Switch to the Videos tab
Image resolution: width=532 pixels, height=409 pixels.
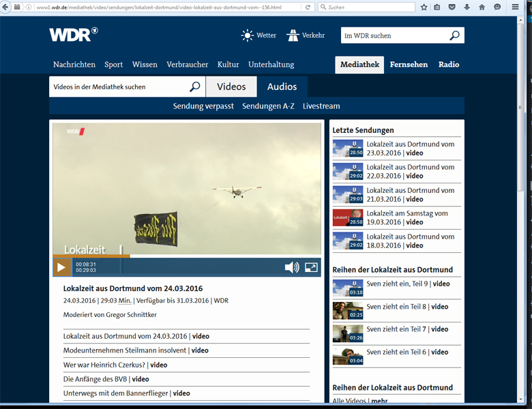(x=231, y=87)
